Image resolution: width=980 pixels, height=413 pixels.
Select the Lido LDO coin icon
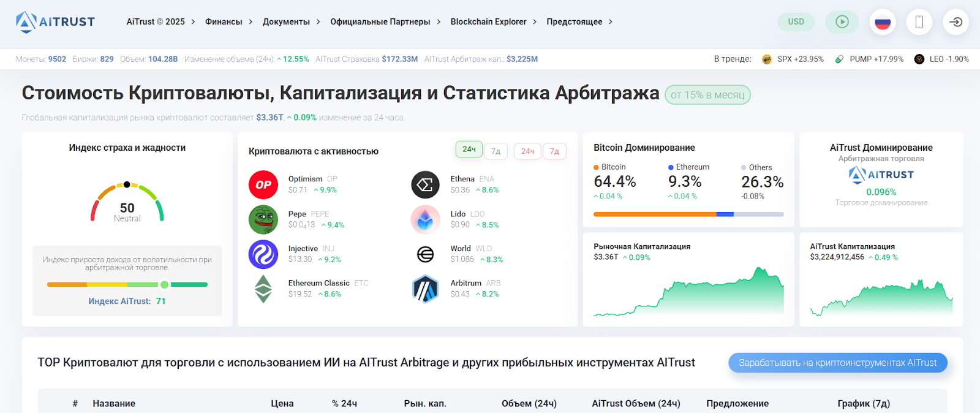(x=425, y=219)
